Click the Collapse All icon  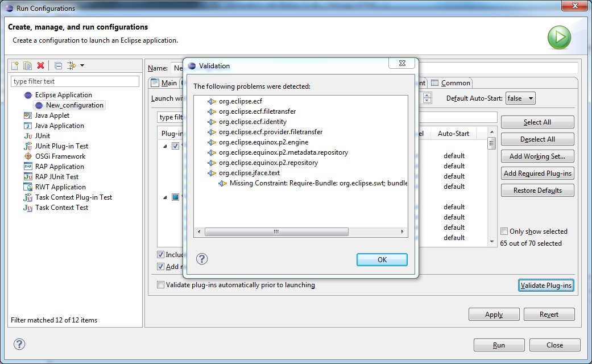[58, 66]
